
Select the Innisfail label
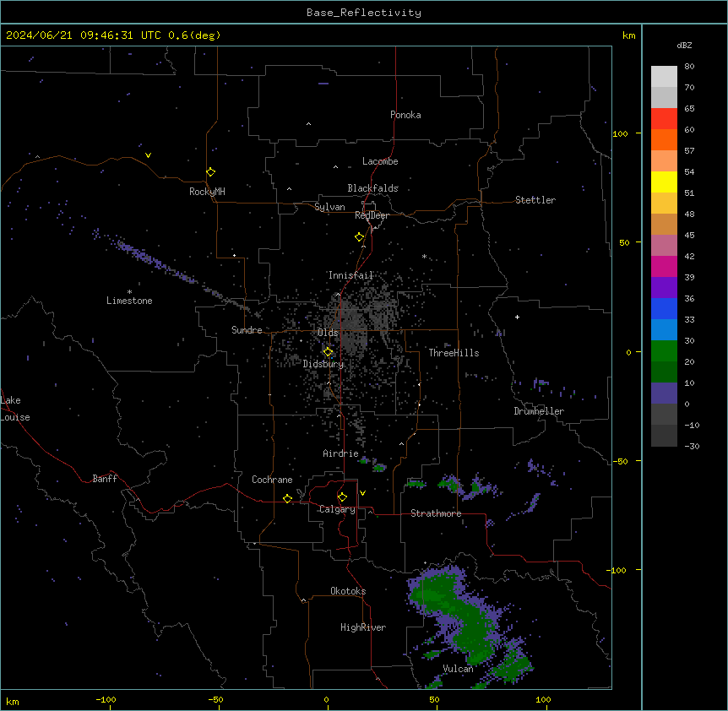click(x=350, y=275)
